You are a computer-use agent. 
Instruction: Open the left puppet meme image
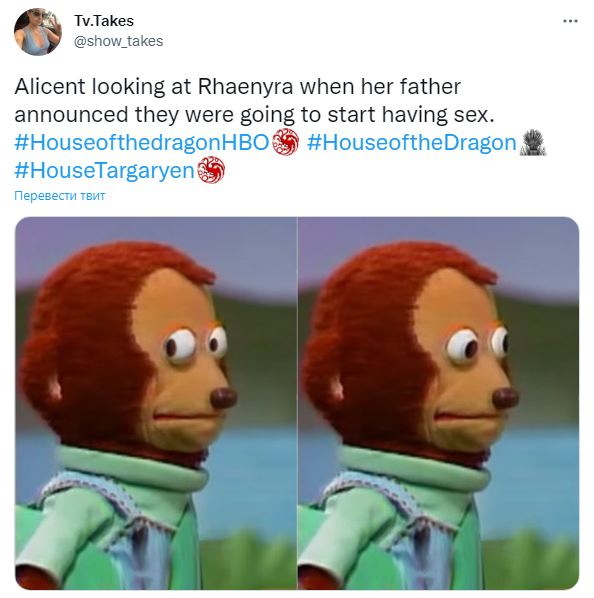(156, 403)
